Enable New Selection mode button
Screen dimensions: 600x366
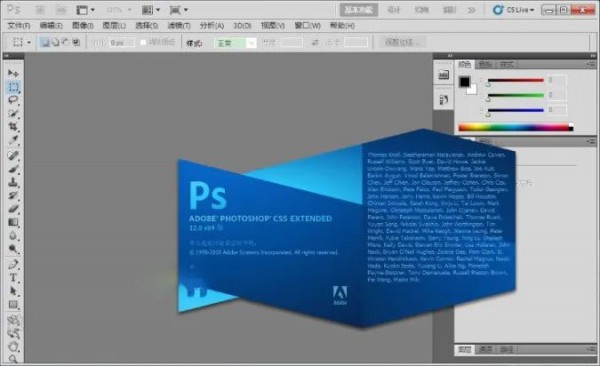[45, 42]
